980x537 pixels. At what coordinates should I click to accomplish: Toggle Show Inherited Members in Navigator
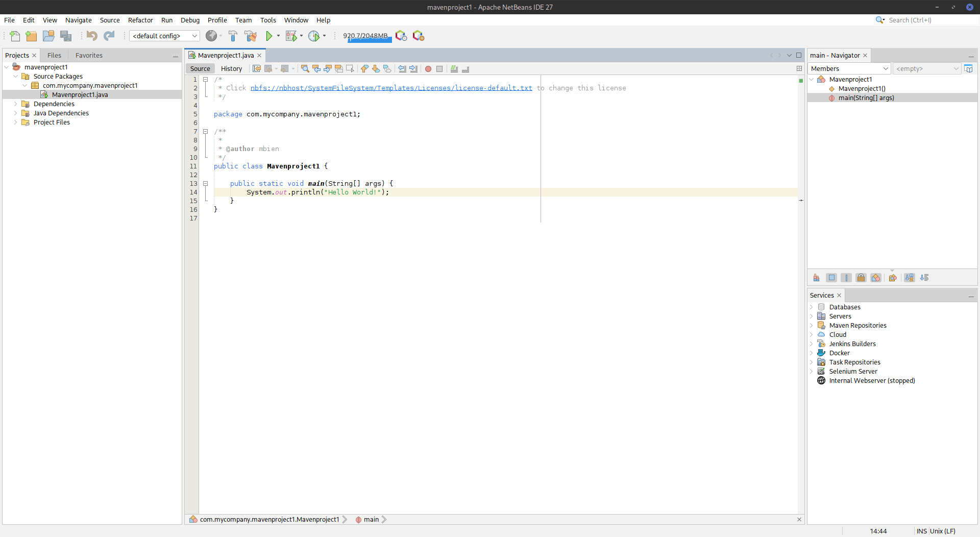coord(817,278)
